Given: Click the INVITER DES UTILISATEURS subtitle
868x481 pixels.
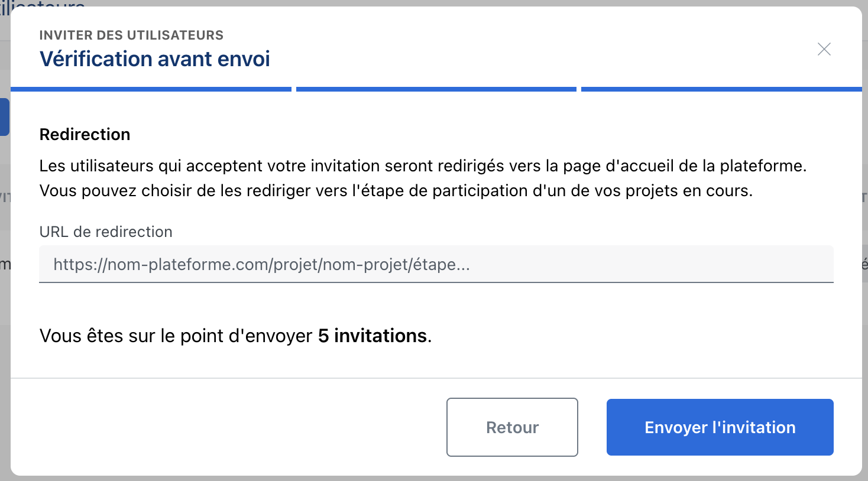Looking at the screenshot, I should (131, 35).
